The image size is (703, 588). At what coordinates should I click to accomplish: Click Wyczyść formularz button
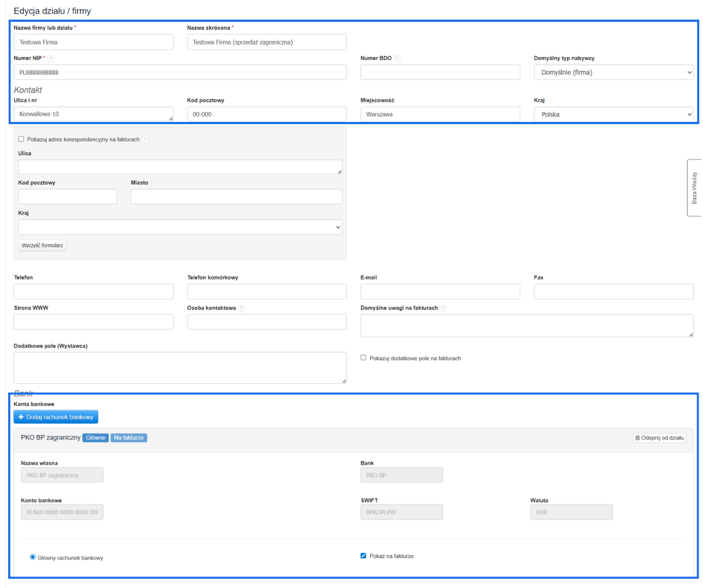pos(42,246)
